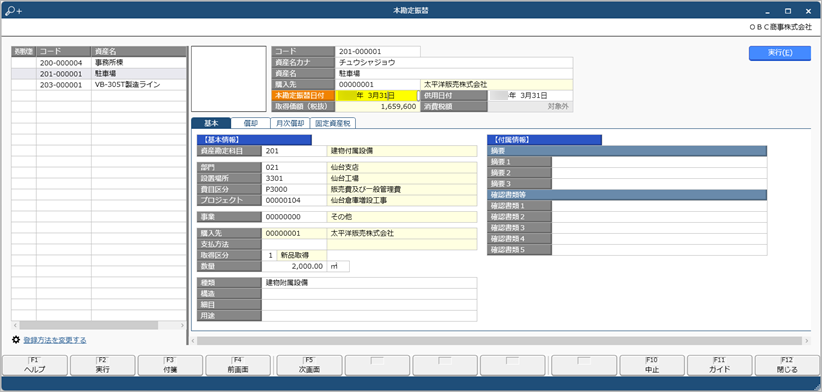Click the 確認書類 3 input field

pos(659,227)
